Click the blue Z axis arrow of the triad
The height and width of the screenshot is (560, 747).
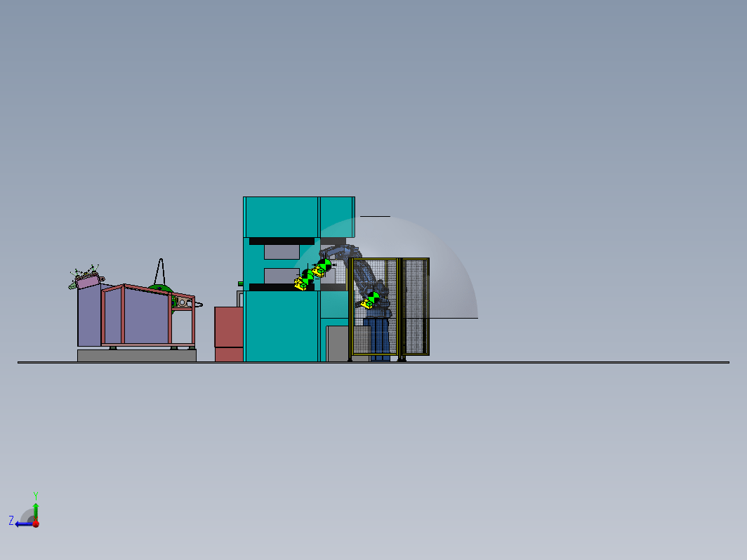(22, 524)
